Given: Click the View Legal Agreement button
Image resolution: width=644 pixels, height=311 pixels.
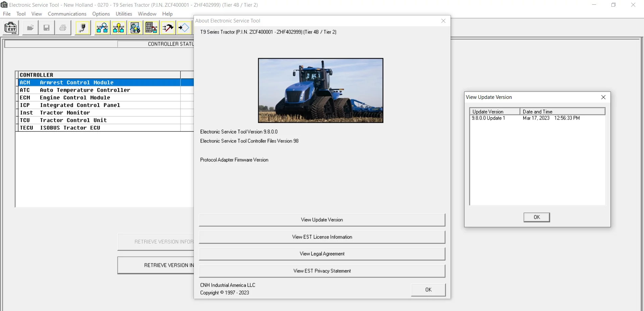Looking at the screenshot, I should (322, 254).
